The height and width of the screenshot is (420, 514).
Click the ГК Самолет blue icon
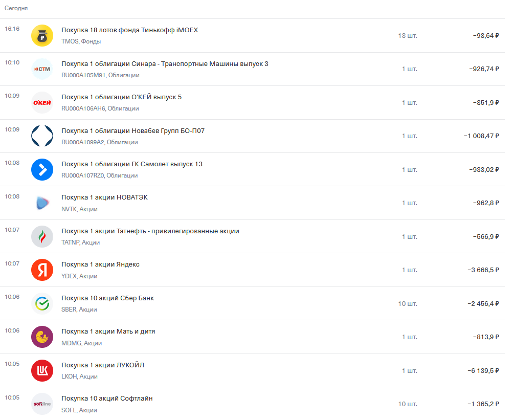[x=42, y=169]
